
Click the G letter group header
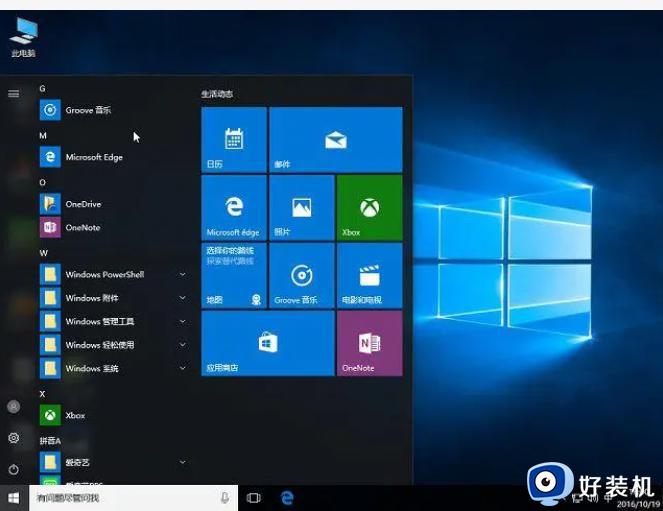pos(42,89)
